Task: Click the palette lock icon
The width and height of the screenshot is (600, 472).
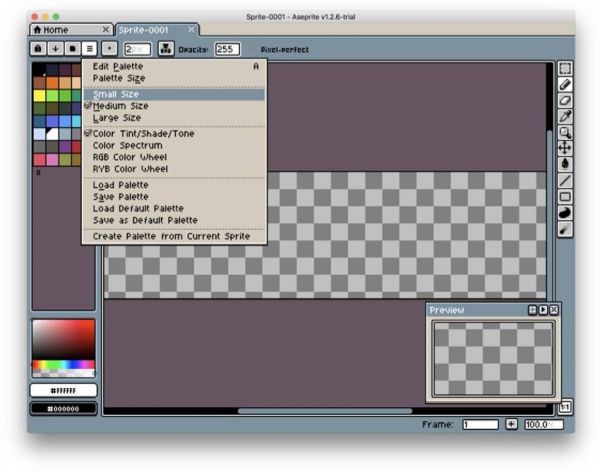Action: [x=38, y=48]
